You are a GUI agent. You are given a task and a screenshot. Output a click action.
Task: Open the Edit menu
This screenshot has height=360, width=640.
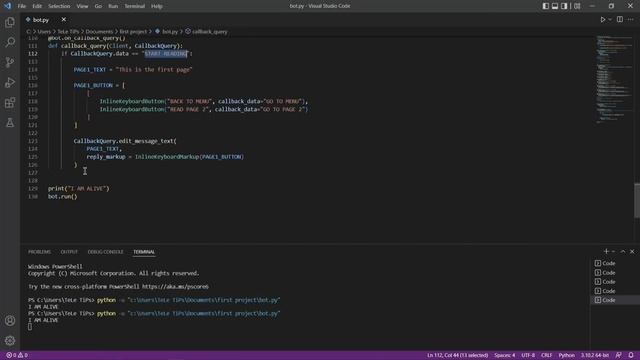[37, 6]
